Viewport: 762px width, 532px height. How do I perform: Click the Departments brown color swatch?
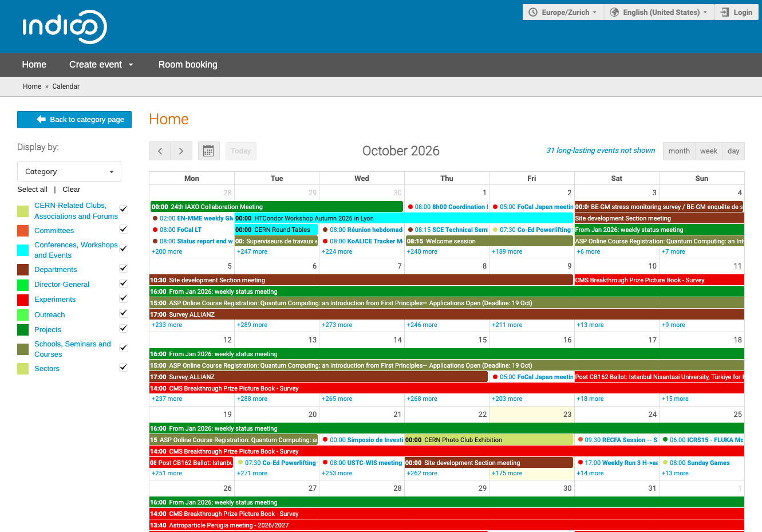pyautogui.click(x=23, y=270)
